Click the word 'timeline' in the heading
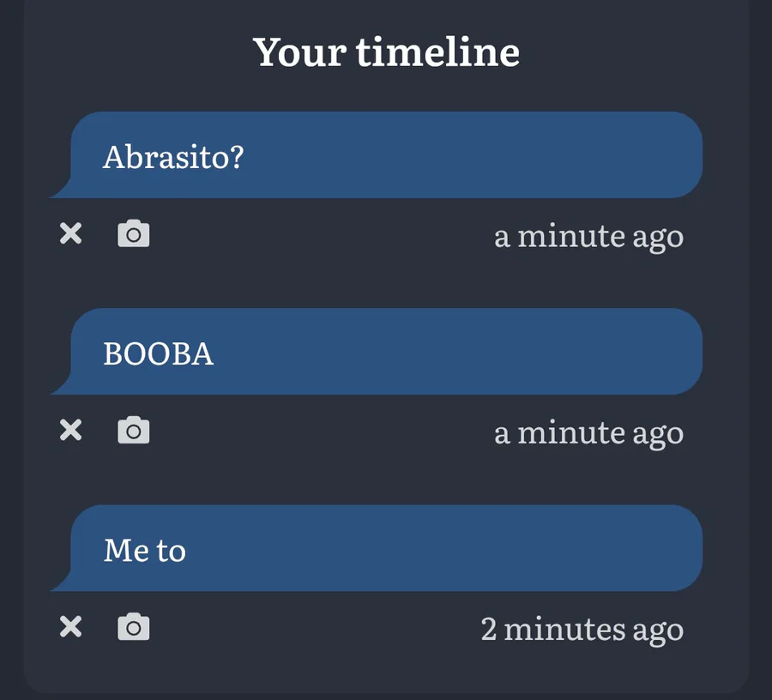 coord(437,52)
